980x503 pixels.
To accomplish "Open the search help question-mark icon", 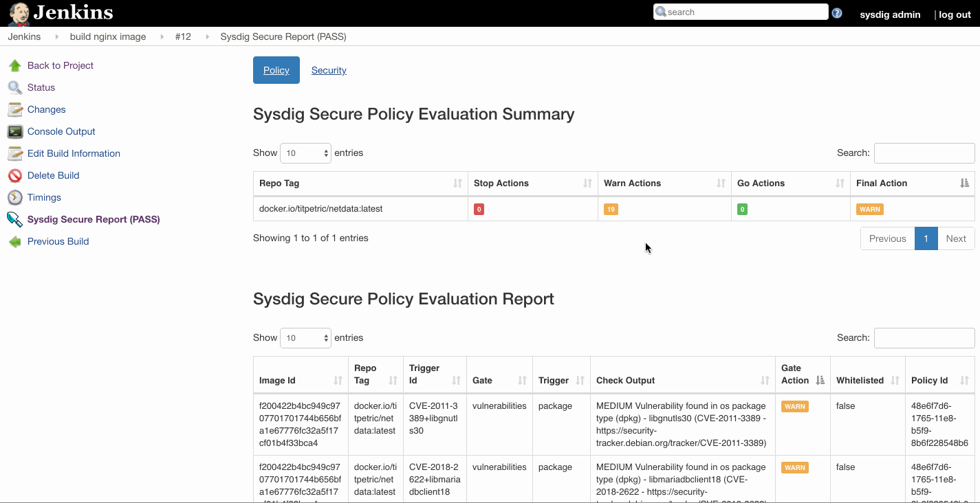I will (x=837, y=12).
